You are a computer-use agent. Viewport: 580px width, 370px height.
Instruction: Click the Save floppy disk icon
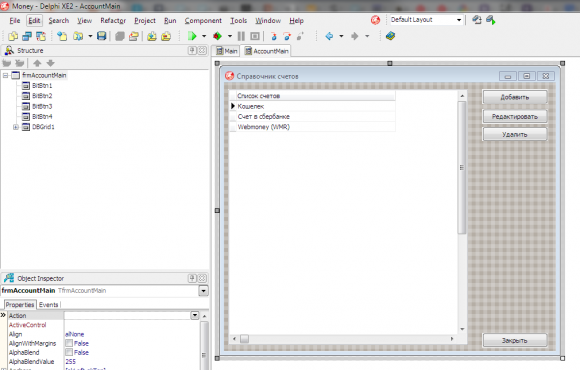click(x=101, y=36)
